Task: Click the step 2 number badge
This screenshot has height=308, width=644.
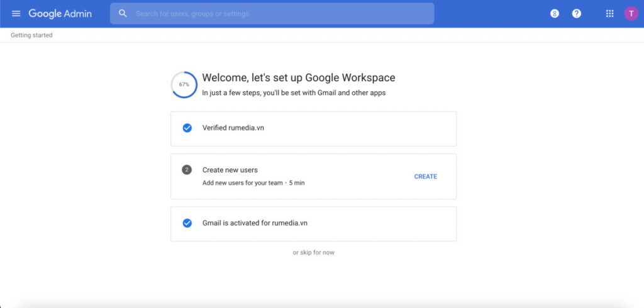Action: coord(187,170)
